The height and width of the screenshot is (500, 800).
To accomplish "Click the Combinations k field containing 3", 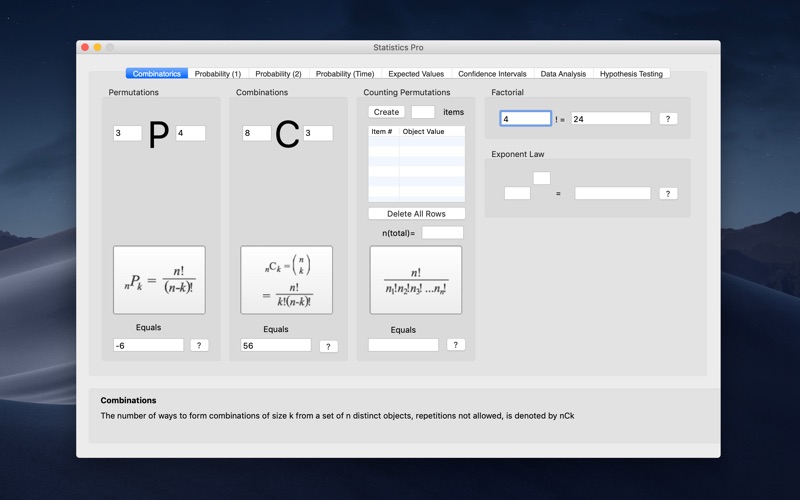I will pyautogui.click(x=318, y=133).
